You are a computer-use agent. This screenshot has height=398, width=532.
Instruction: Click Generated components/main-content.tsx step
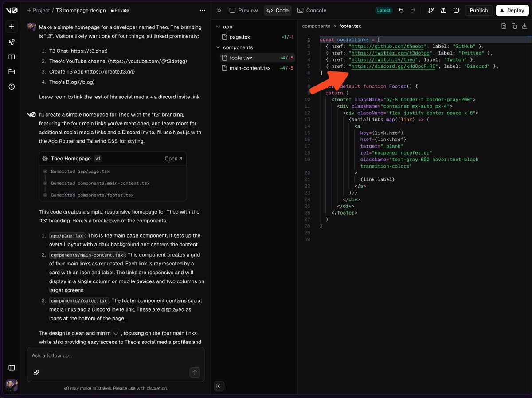100,183
